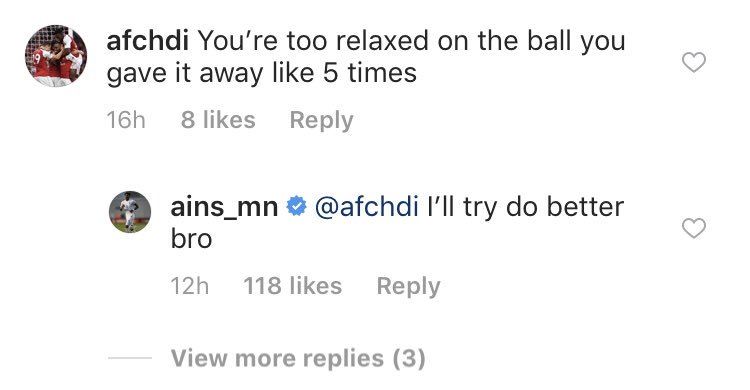
Task: Reply to ains_mn's response
Action: coord(408,286)
